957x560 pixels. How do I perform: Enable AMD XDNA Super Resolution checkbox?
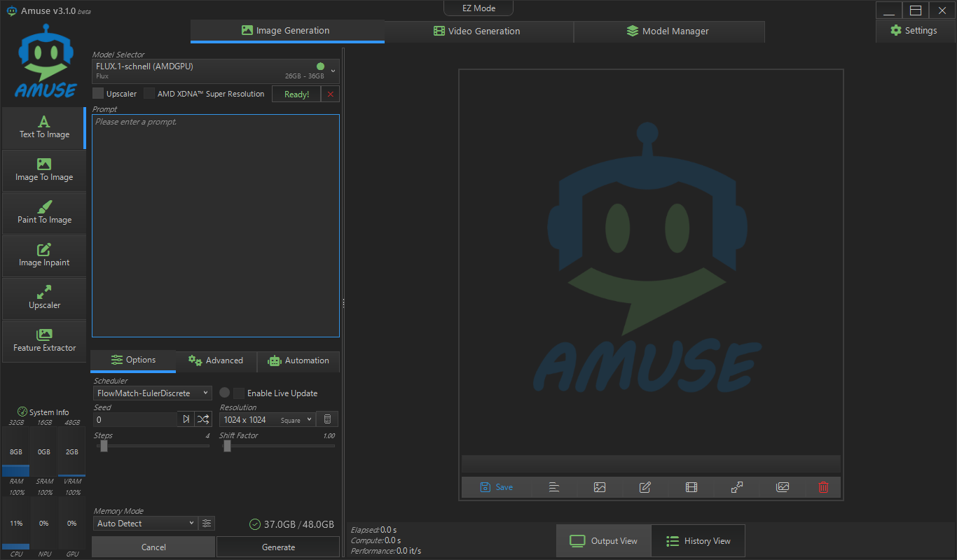149,94
